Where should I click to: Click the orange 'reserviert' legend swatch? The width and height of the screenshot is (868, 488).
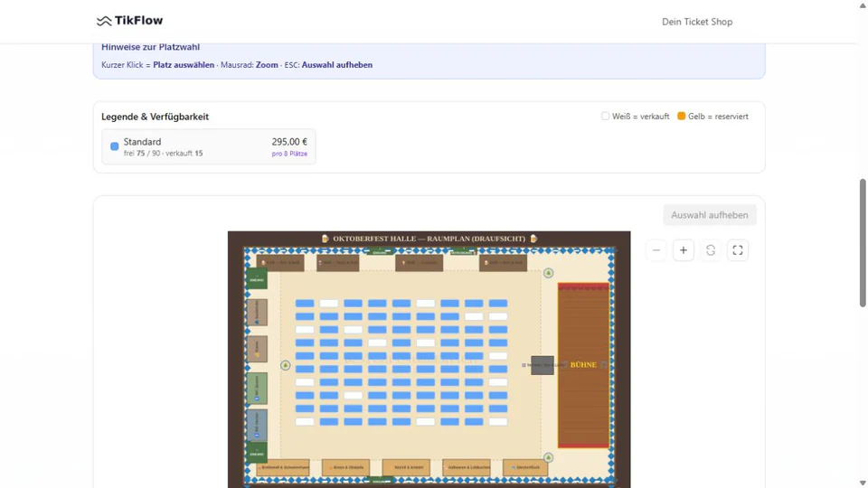tap(682, 116)
